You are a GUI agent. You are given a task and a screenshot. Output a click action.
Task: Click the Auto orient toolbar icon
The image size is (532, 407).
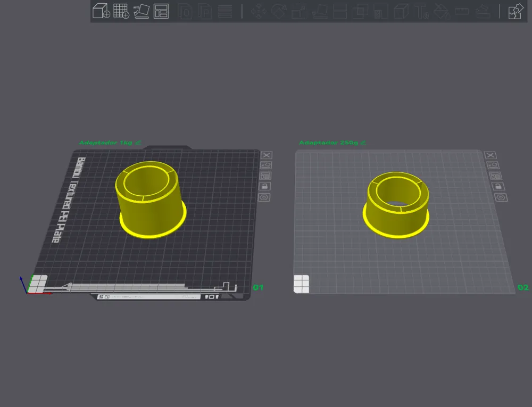click(x=141, y=11)
